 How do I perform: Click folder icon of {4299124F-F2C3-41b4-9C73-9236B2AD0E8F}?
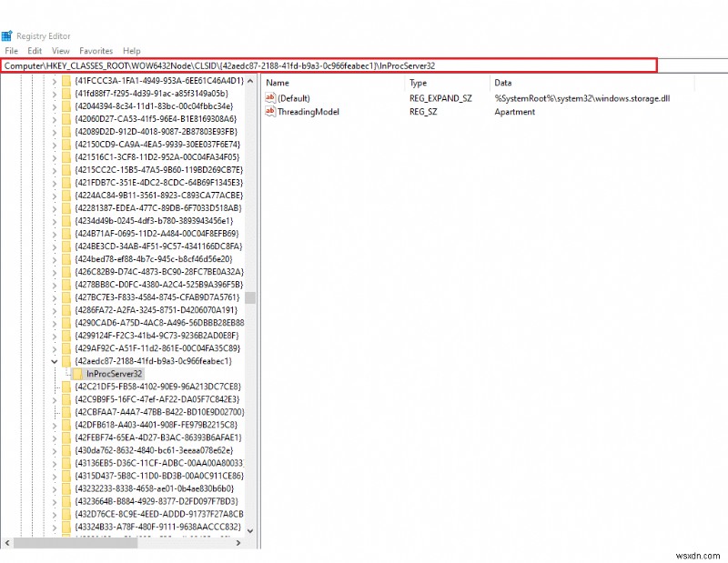point(66,336)
